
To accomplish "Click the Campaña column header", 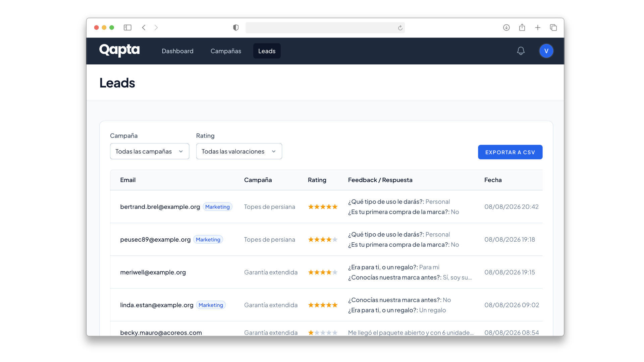I will click(x=258, y=180).
